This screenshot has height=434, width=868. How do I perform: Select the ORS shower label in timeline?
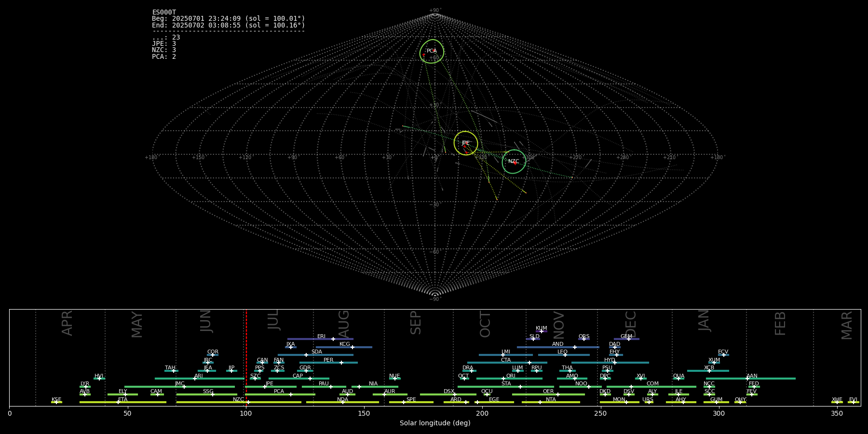[x=584, y=337]
